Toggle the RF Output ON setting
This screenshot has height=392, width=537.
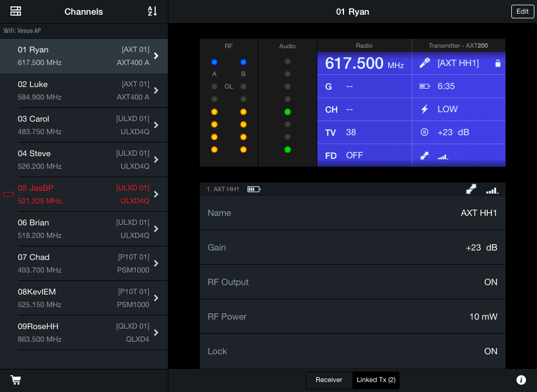point(490,282)
